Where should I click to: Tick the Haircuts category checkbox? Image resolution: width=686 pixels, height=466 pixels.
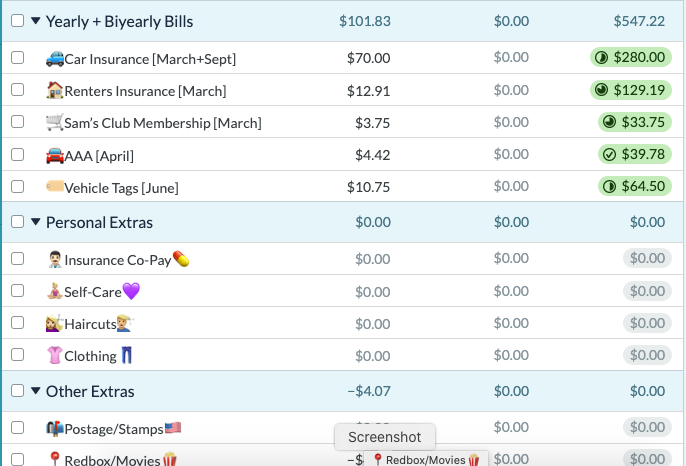point(18,323)
